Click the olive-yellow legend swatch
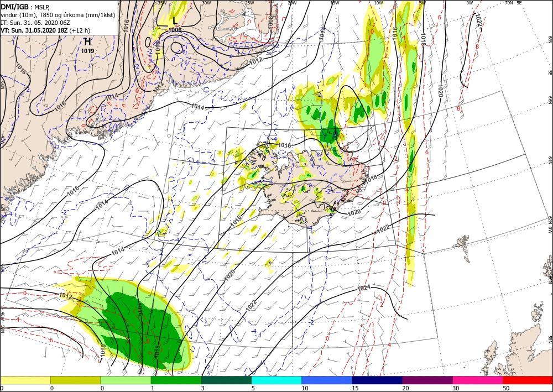Image resolution: width=553 pixels, height=392 pixels. 75,380
